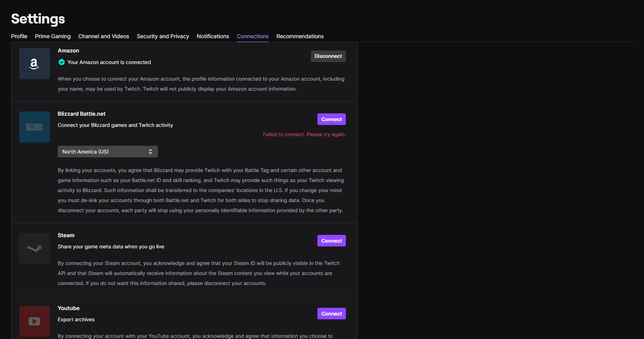Open the Recommendations tab

point(300,36)
